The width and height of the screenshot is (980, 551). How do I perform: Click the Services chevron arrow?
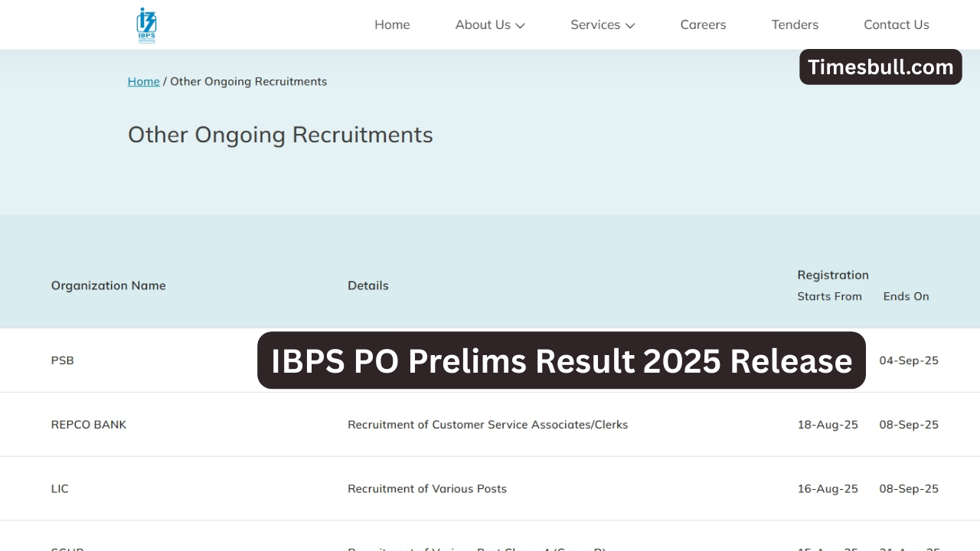click(630, 25)
